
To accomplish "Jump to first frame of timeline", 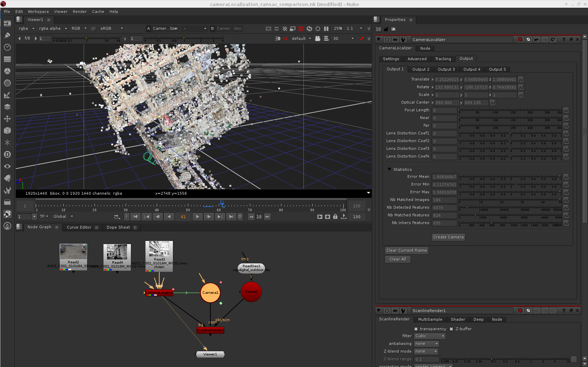I will coord(135,217).
